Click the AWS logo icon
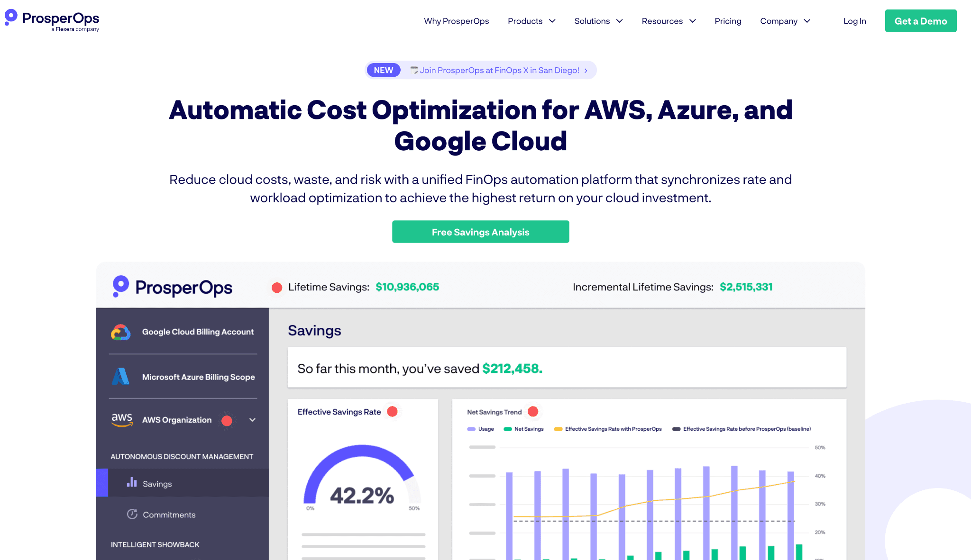Screen dimensions: 971x560 point(122,420)
